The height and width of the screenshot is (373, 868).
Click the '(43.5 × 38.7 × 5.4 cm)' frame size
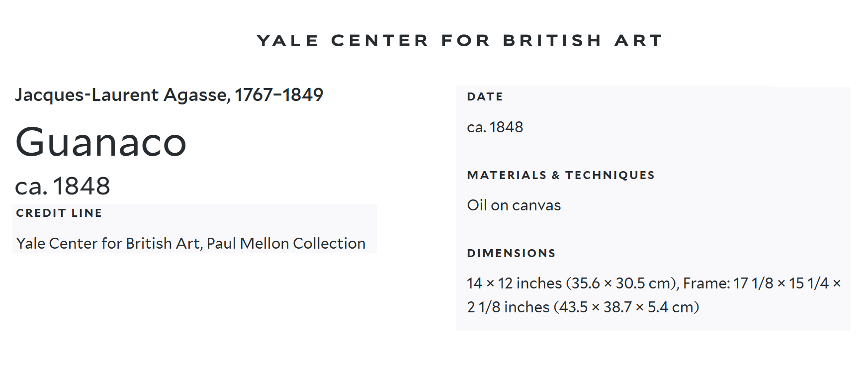pos(626,307)
